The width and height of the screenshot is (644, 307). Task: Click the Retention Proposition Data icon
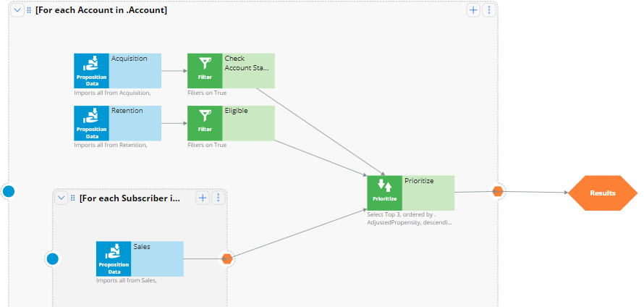tap(91, 123)
